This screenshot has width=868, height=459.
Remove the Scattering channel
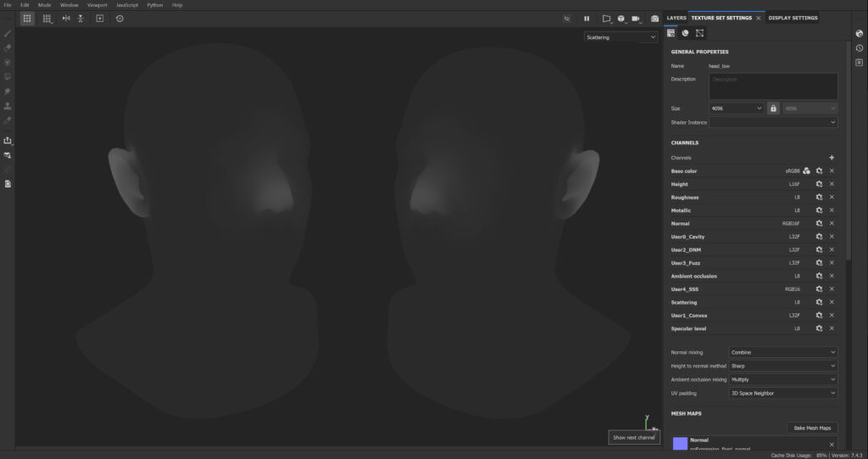832,302
